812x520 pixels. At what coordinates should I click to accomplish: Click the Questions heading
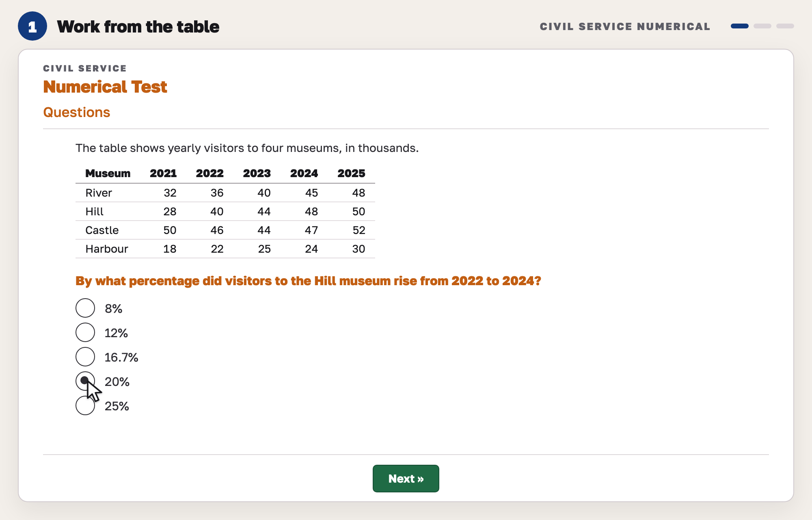(x=77, y=112)
